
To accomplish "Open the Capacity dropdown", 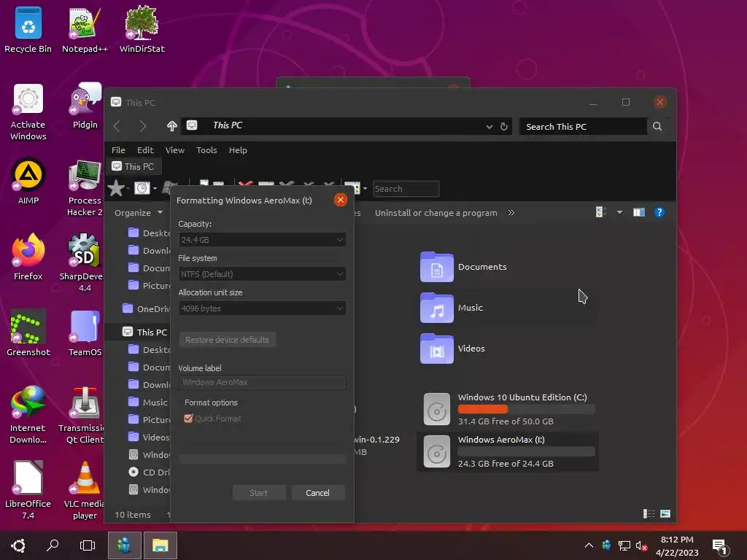I will [x=262, y=239].
